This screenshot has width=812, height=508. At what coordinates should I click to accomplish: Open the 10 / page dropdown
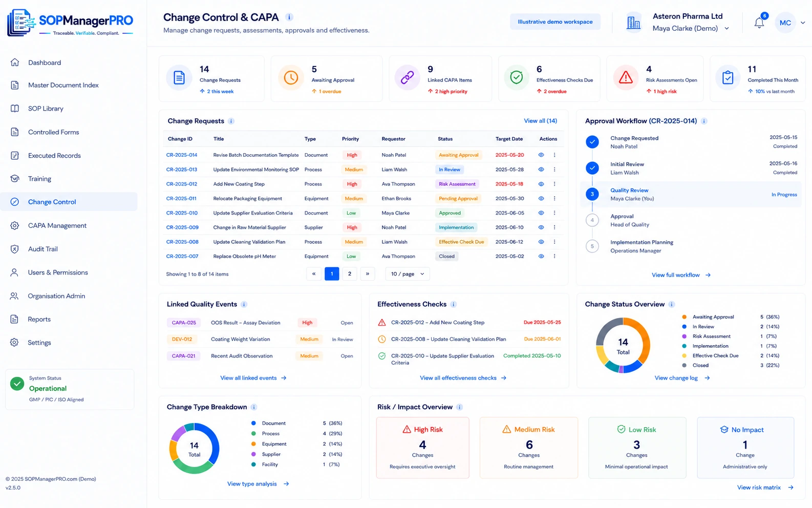pos(408,274)
